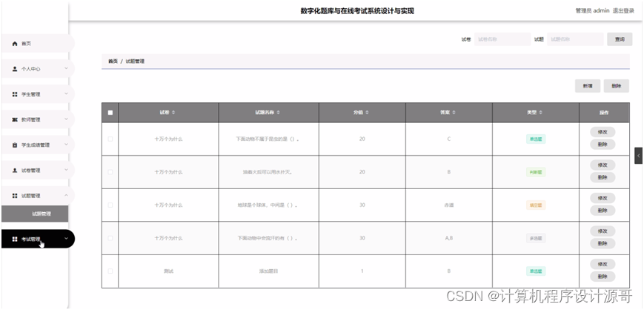Click the page title 数字化题库与在线考试系统设计与实现

[357, 11]
